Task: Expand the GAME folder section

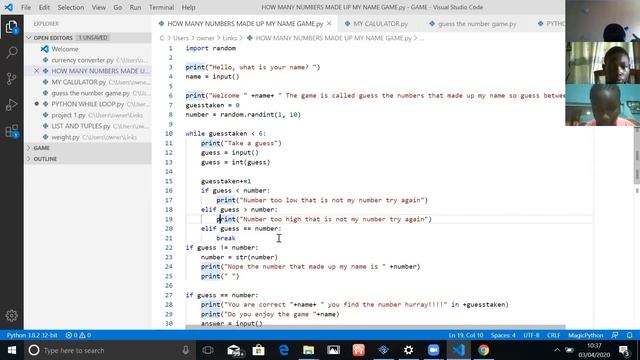Action: 88,148
